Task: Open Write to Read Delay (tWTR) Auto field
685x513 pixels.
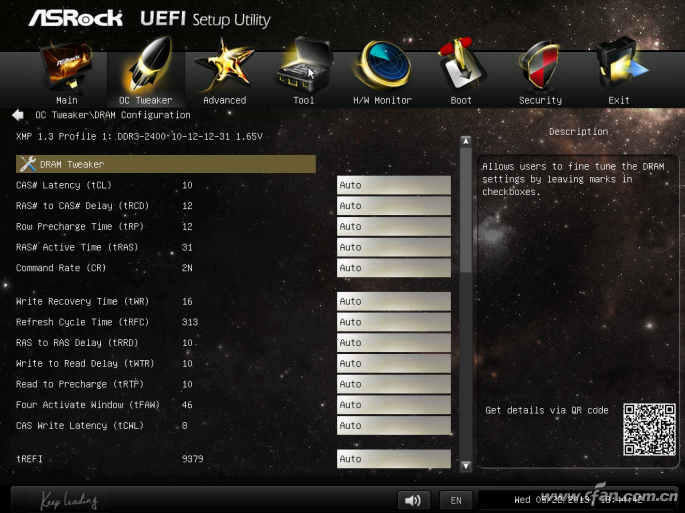Action: (x=394, y=364)
